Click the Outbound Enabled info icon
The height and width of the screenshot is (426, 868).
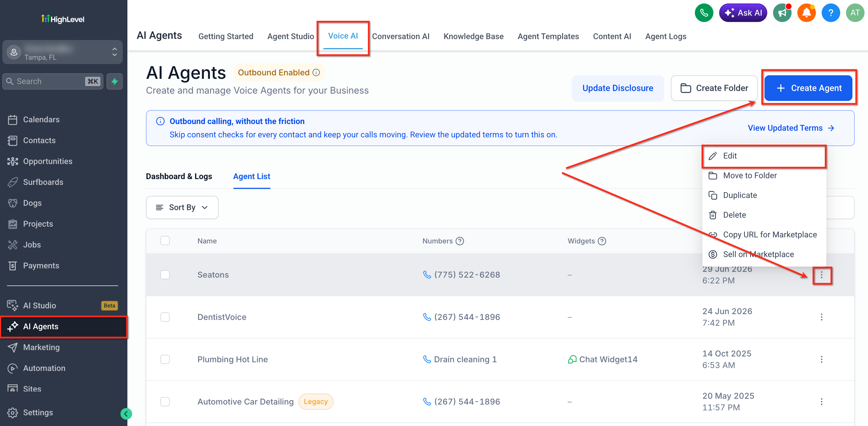(x=316, y=72)
